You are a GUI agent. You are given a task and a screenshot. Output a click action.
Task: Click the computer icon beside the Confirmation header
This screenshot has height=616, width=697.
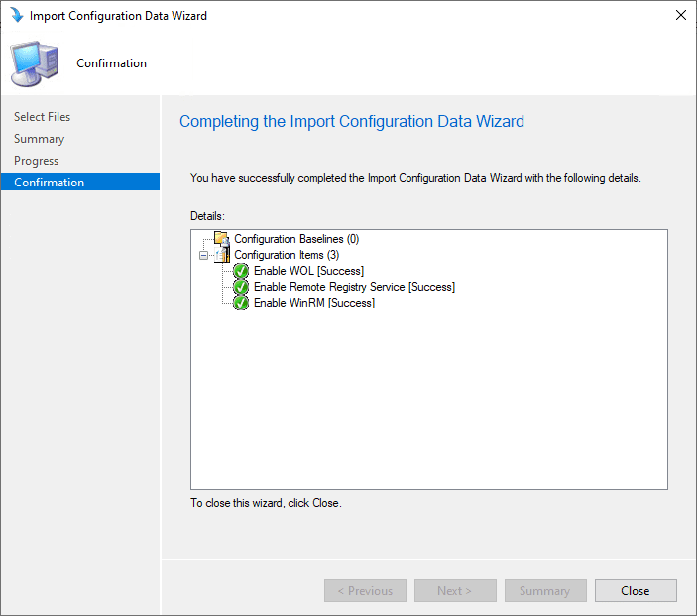pyautogui.click(x=35, y=63)
